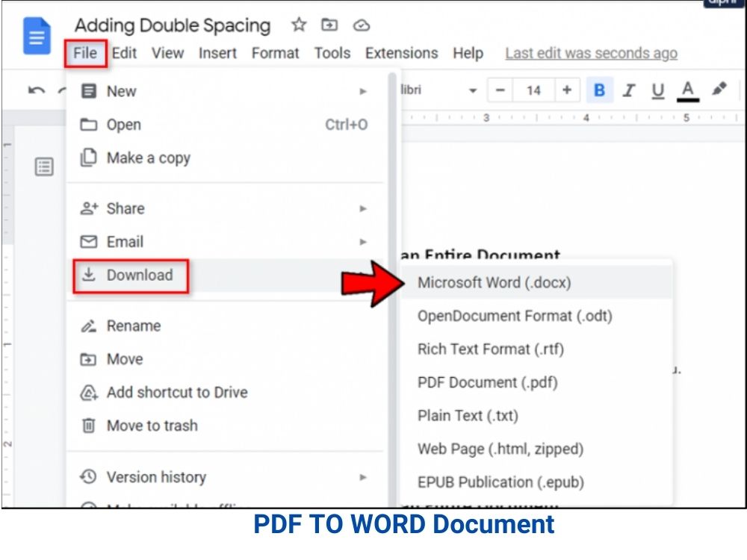Expand the Share submenu arrow
Screen dimensions: 747x560
click(x=363, y=208)
